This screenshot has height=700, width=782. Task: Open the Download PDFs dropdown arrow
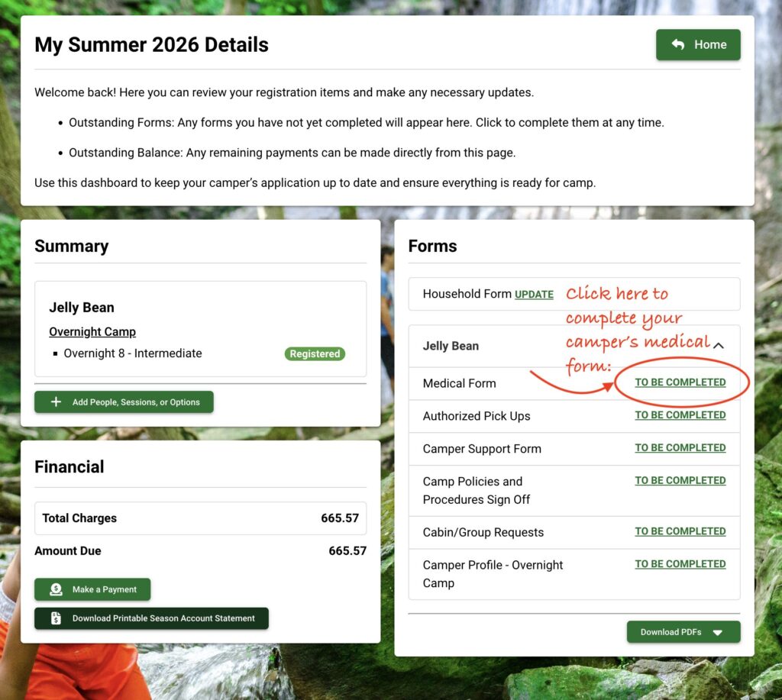click(x=718, y=632)
